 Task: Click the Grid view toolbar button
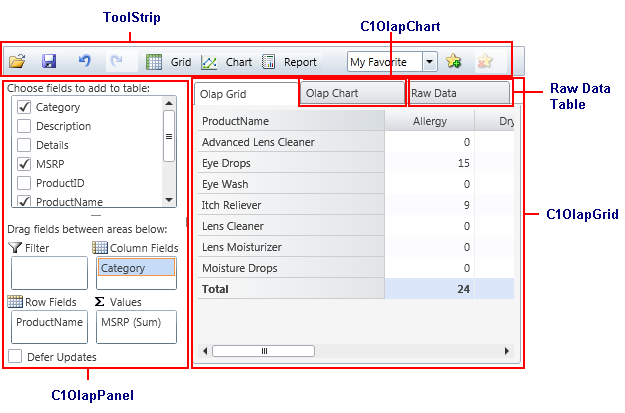(168, 62)
